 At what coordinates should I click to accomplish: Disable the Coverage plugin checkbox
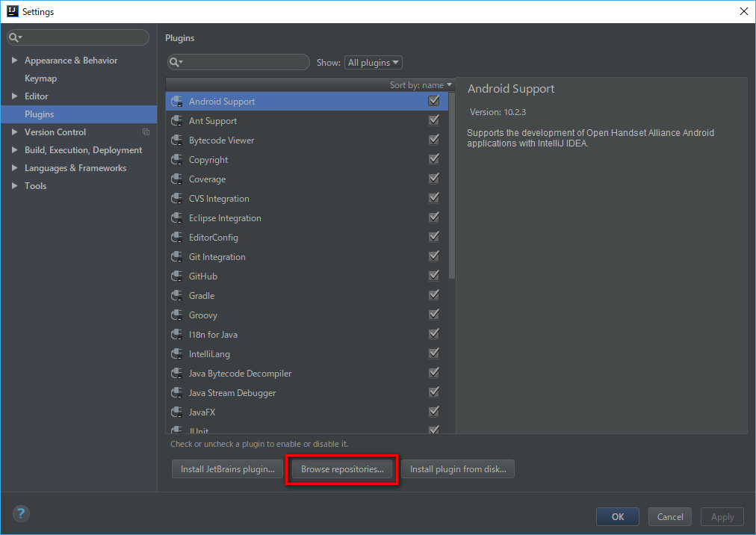coord(434,179)
